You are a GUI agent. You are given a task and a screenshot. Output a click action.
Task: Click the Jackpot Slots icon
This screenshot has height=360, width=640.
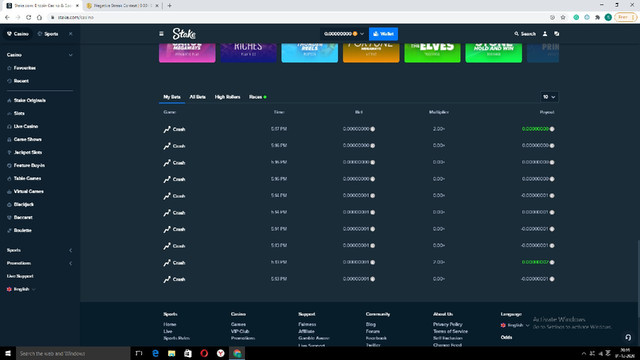coord(9,153)
